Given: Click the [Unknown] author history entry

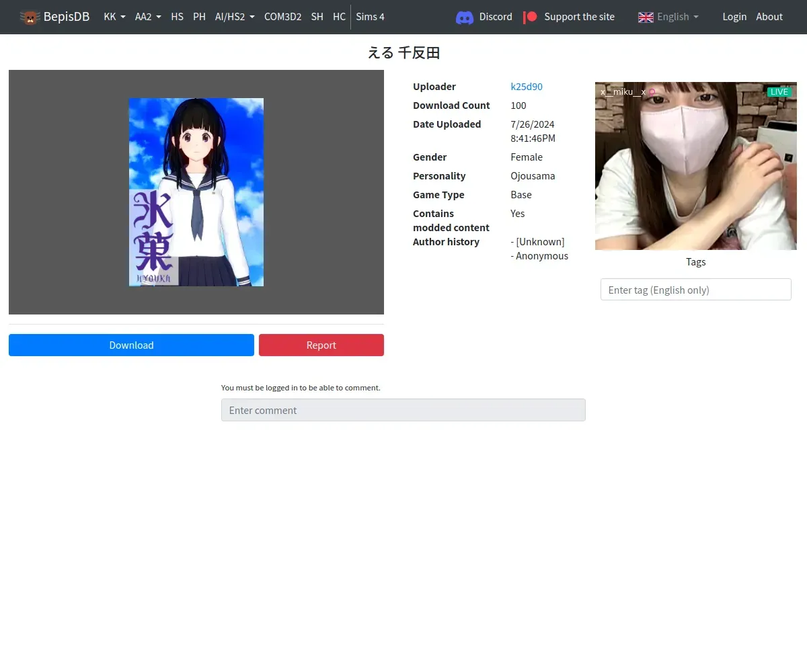Looking at the screenshot, I should tap(537, 242).
